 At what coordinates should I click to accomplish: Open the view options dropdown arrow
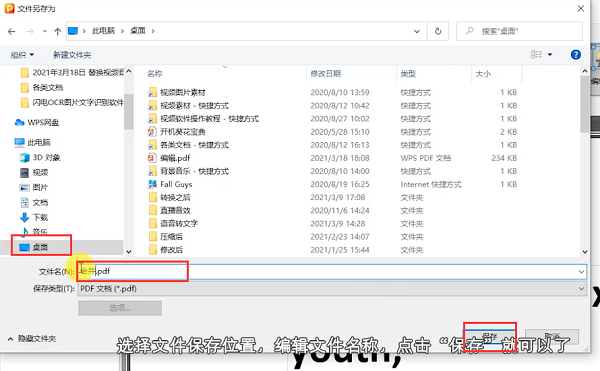[x=550, y=55]
